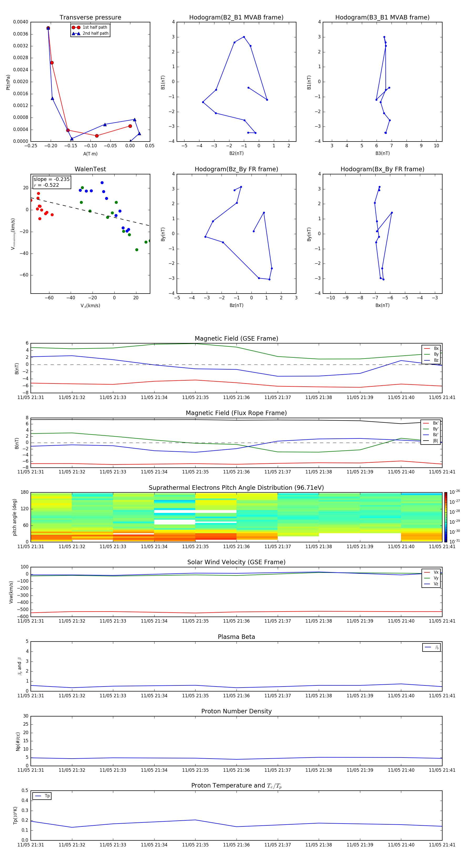Select the "B2(nT)" x-axis label

click(x=236, y=153)
